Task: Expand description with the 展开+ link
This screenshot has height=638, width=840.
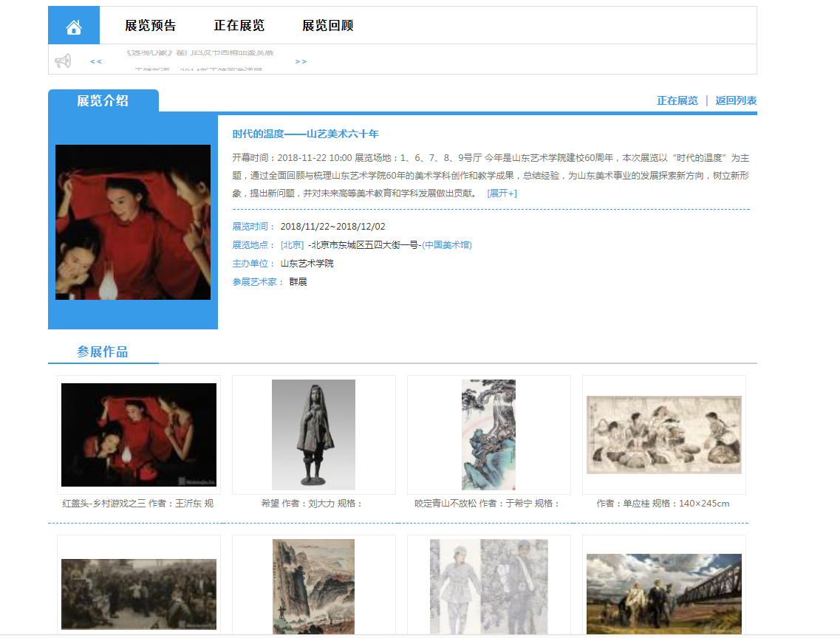Action: [x=502, y=193]
